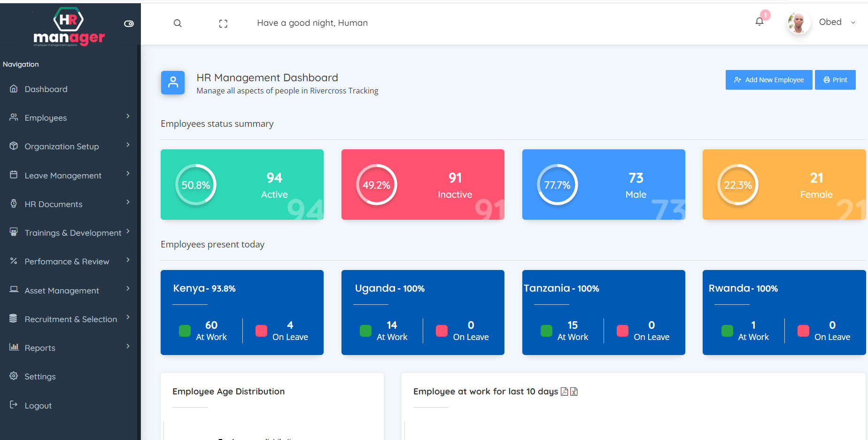Click the blue user icon beside dashboard title
The height and width of the screenshot is (440, 868).
click(173, 83)
